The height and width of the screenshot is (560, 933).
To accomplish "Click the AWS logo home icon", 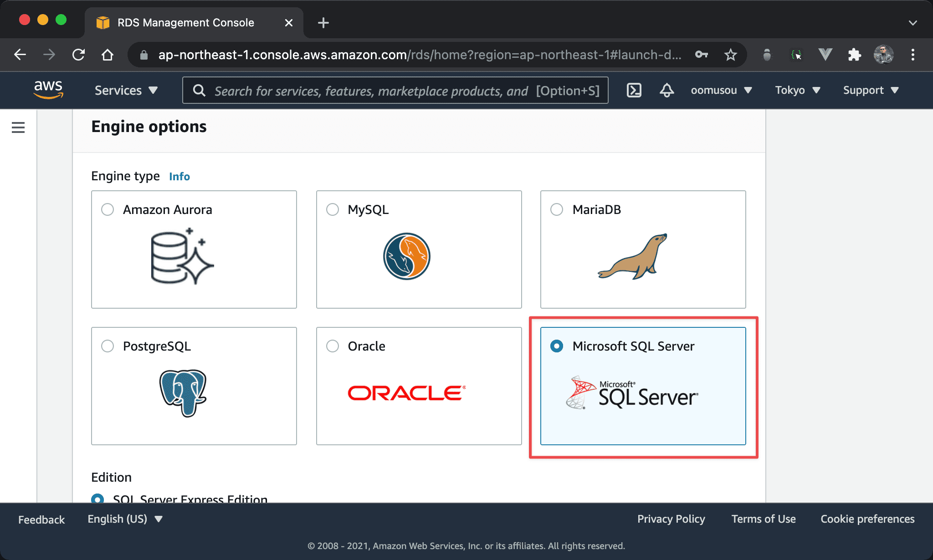I will 48,90.
